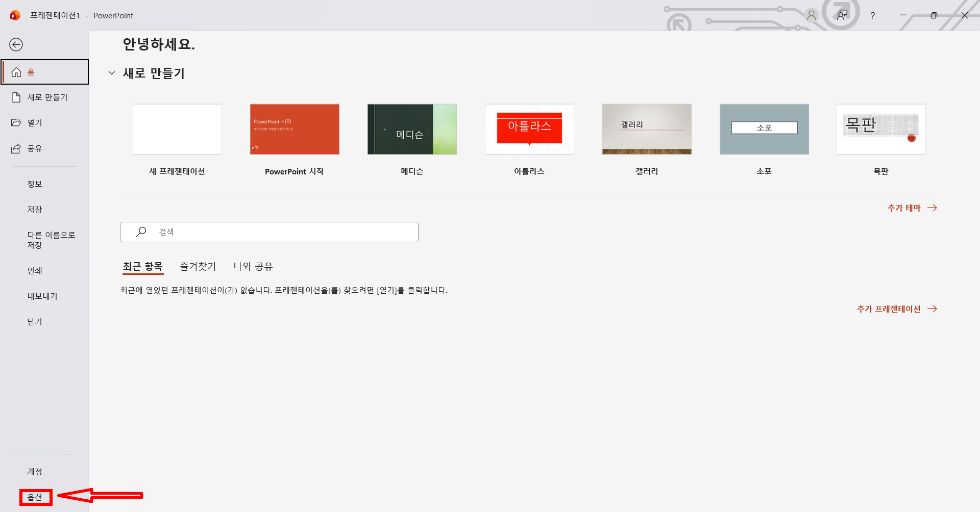This screenshot has height=512, width=980.
Task: Choose the 아틀라스 theme thumbnail
Action: coord(529,130)
